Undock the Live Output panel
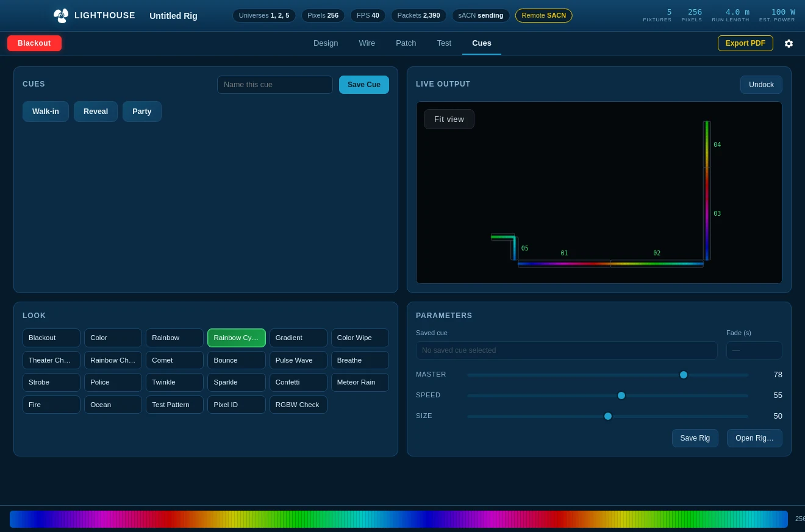This screenshot has height=532, width=805. (x=761, y=85)
